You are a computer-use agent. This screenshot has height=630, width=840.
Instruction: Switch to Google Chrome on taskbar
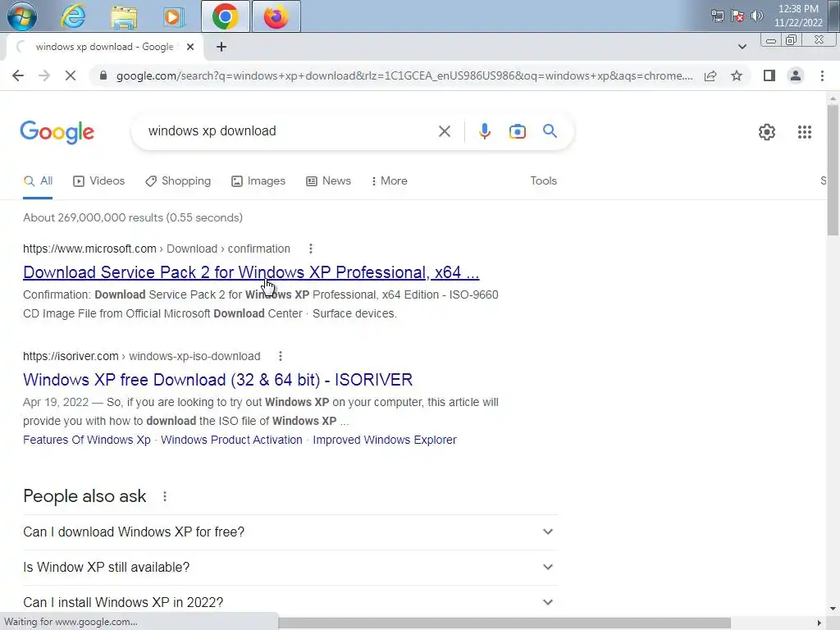tap(226, 16)
